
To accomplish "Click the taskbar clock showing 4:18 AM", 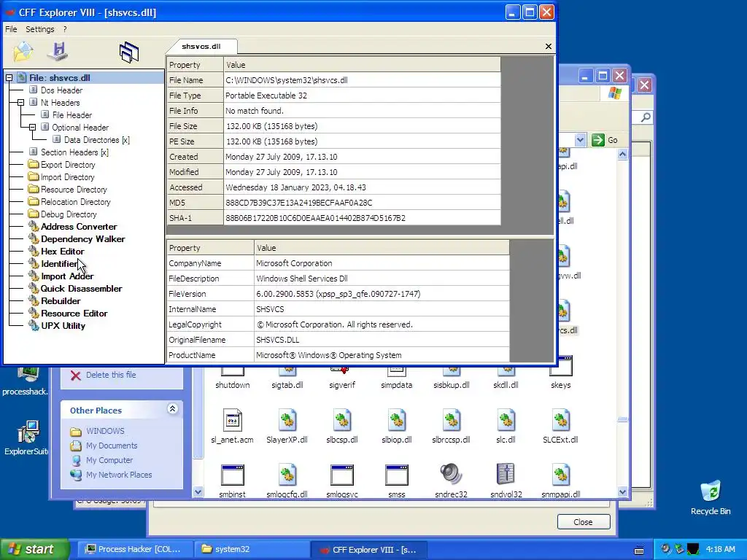I will click(x=720, y=550).
